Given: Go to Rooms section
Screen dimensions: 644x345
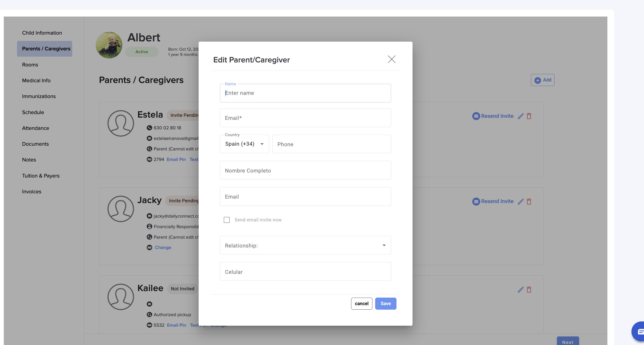Looking at the screenshot, I should (x=30, y=65).
